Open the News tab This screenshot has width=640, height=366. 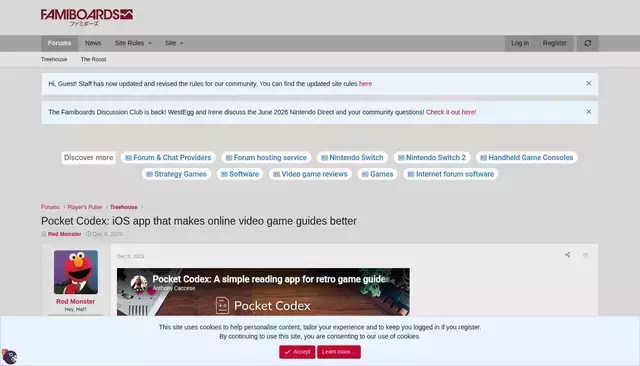click(x=93, y=43)
